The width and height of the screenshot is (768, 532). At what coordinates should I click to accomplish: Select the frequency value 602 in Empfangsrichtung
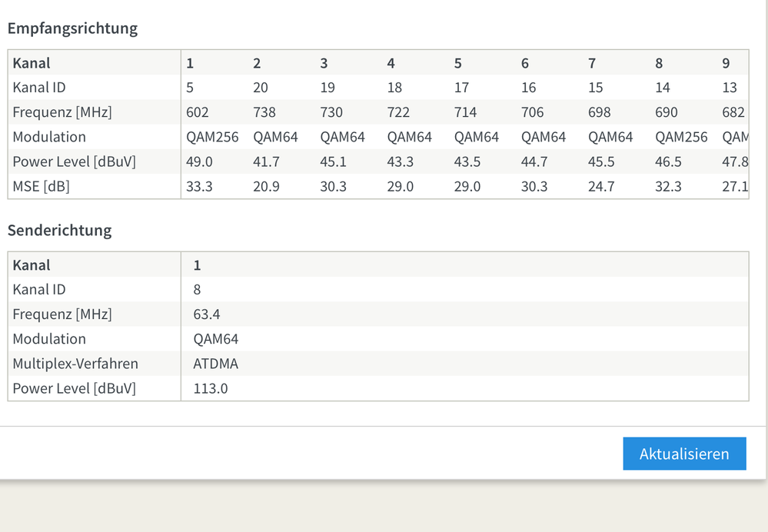coord(198,112)
